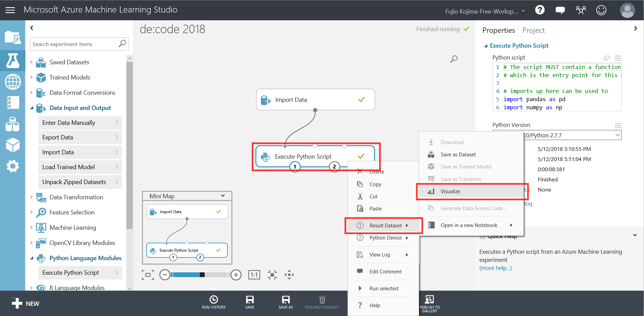The height and width of the screenshot is (316, 644).
Task: Click the canvas search magnifier icon
Action: point(454,59)
